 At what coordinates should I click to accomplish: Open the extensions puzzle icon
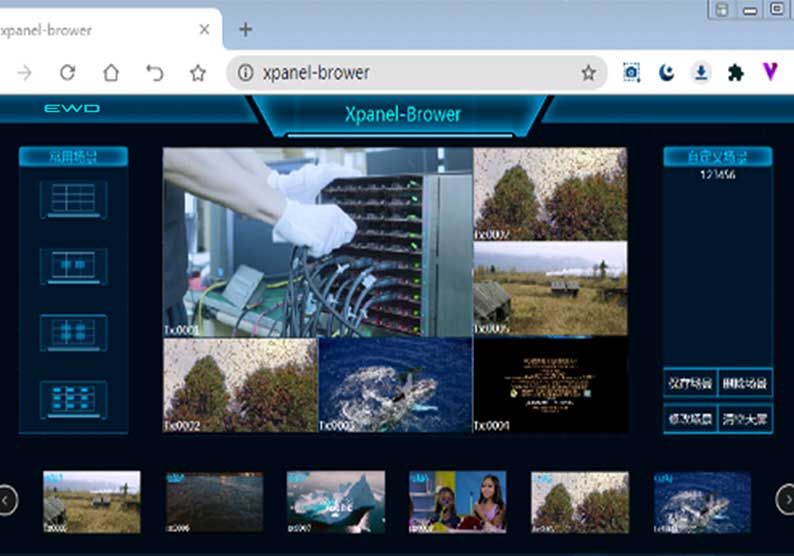tap(735, 73)
